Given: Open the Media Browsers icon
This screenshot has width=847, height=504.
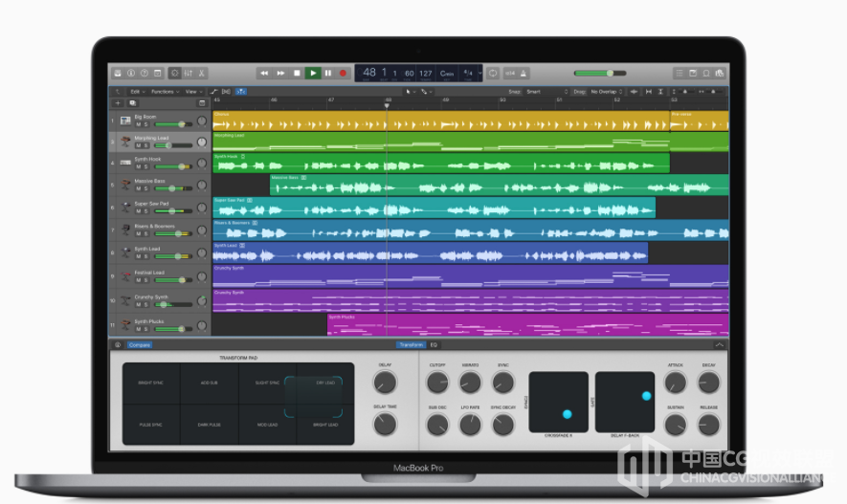Looking at the screenshot, I should [720, 74].
